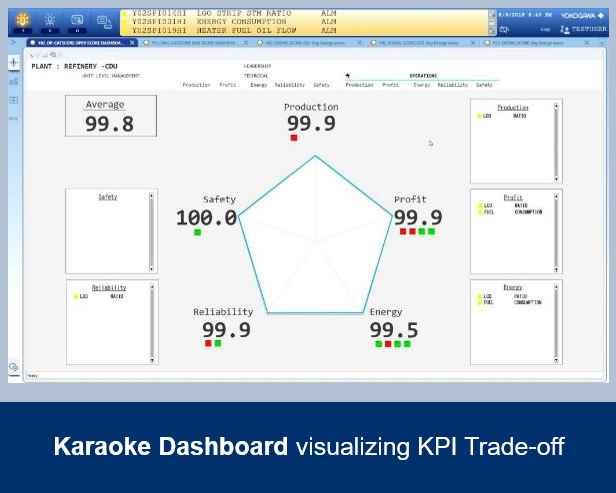Screen dimensions: 616x493
Task: Open the operator guide message icon
Action: pyautogui.click(x=77, y=20)
